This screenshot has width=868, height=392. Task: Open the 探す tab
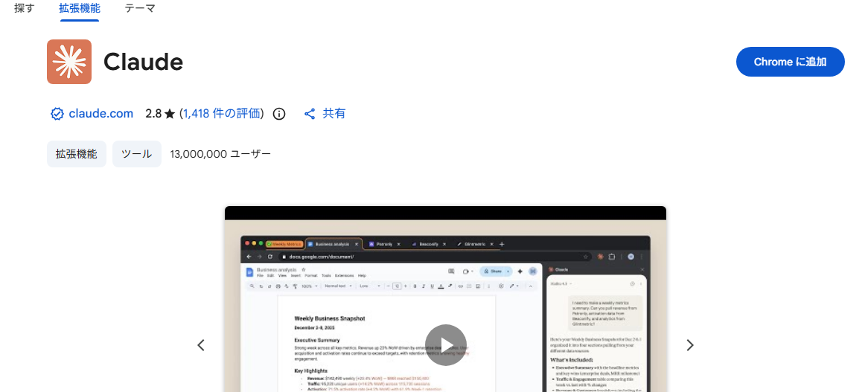pyautogui.click(x=25, y=8)
